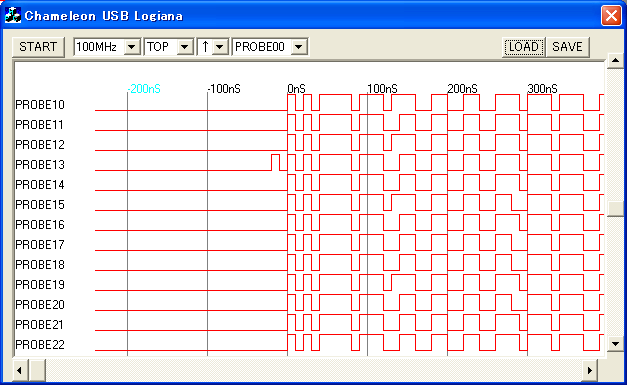Select the PROBE12 channel label

point(40,145)
